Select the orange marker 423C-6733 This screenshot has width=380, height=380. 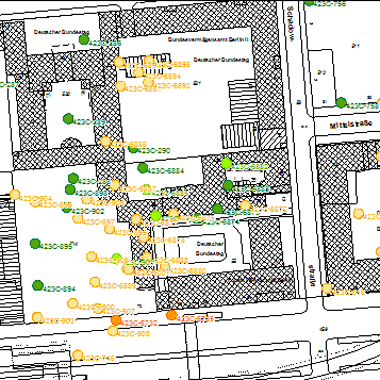171,315
